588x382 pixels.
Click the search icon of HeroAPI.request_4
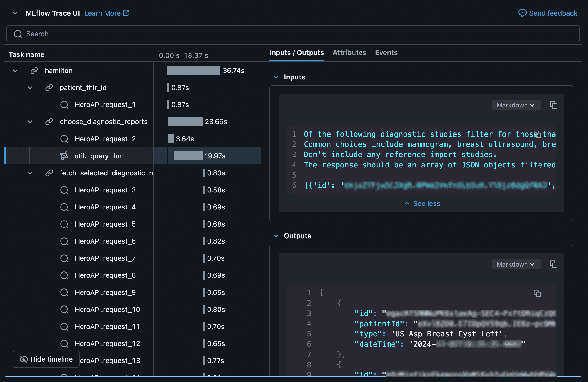point(64,207)
